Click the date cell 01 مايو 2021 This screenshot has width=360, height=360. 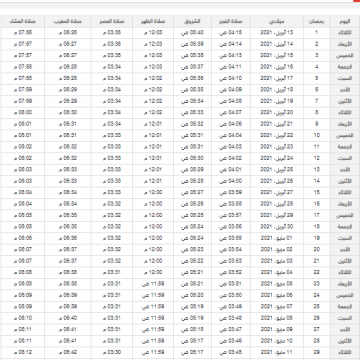[x=277, y=238]
